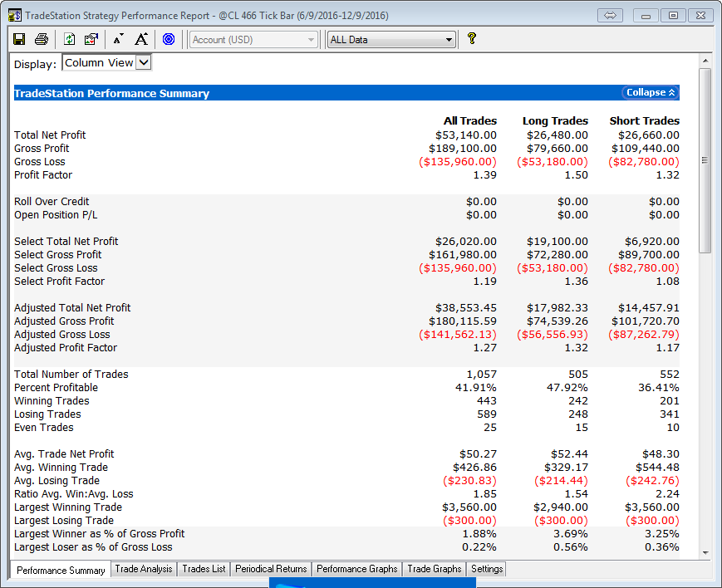Open the Periodical Returns tab
The image size is (722, 588).
point(271,569)
